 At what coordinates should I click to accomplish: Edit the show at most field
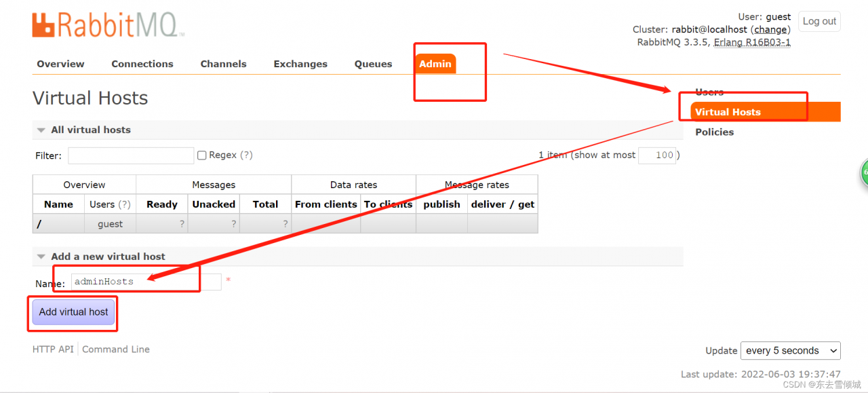click(657, 155)
